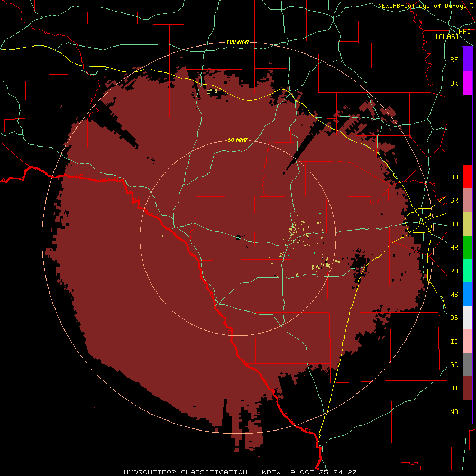
Task: Click the 100 NMI range ring label
Action: 237,42
